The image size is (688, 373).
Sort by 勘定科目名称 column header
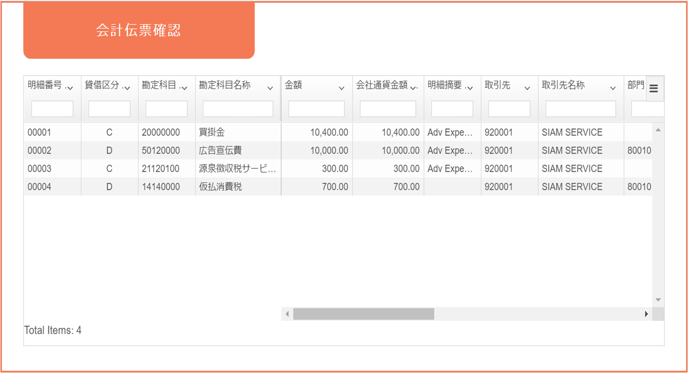(x=225, y=85)
